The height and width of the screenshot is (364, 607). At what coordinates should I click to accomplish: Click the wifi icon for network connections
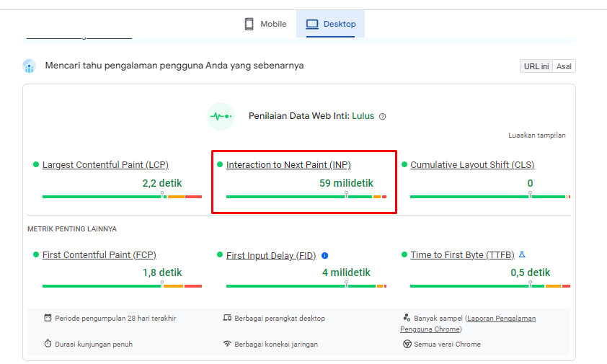coord(227,344)
